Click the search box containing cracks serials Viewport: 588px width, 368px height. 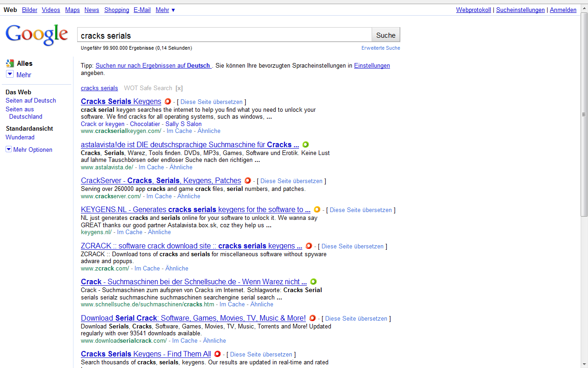[224, 35]
